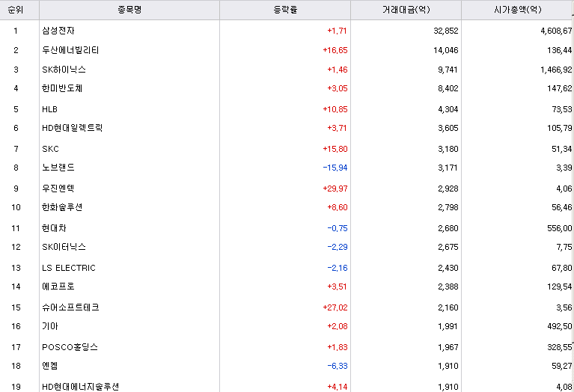Viewport: 574px width, 392px height.
Task: Click trading value 1,991
Action: coord(448,325)
